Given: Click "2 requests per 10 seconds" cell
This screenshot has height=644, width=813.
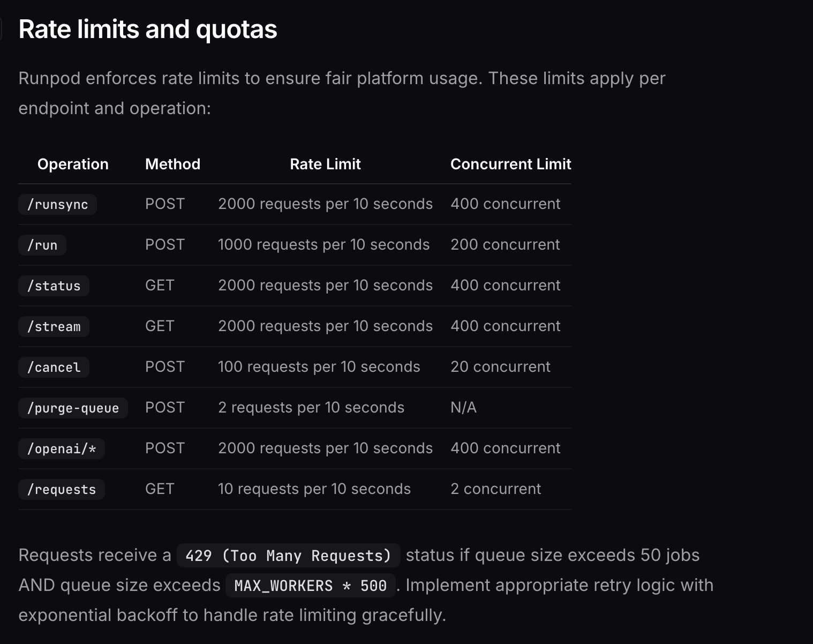Looking at the screenshot, I should 311,408.
